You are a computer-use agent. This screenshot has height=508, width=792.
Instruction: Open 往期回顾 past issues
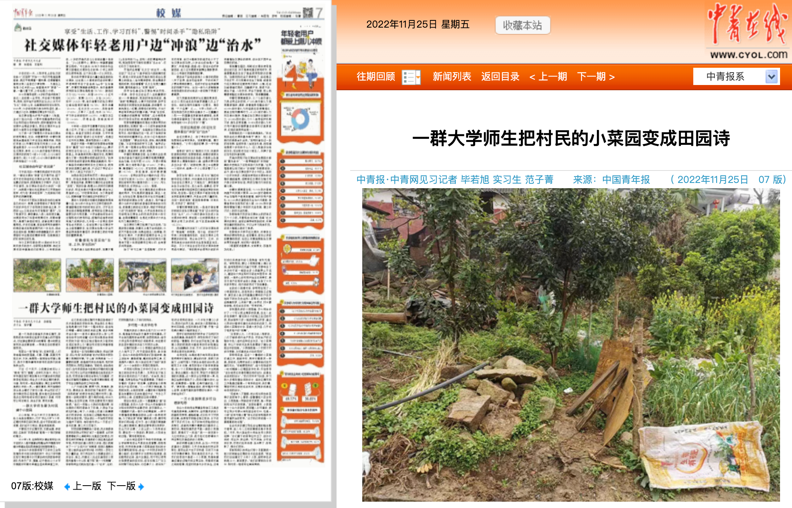tap(376, 77)
